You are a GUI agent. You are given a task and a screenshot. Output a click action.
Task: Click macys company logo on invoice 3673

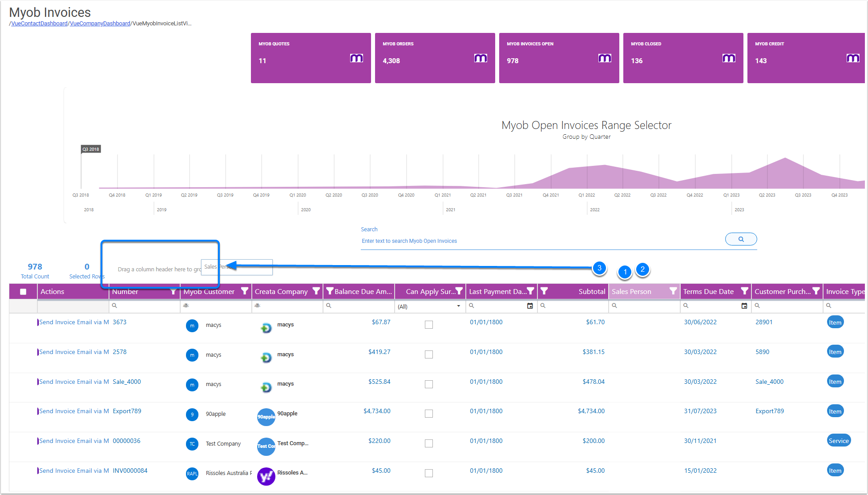tap(266, 328)
